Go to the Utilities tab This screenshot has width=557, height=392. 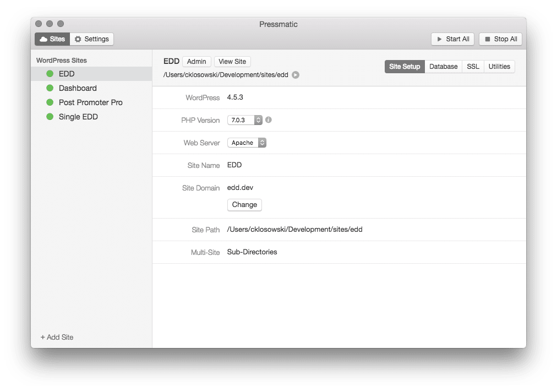499,67
